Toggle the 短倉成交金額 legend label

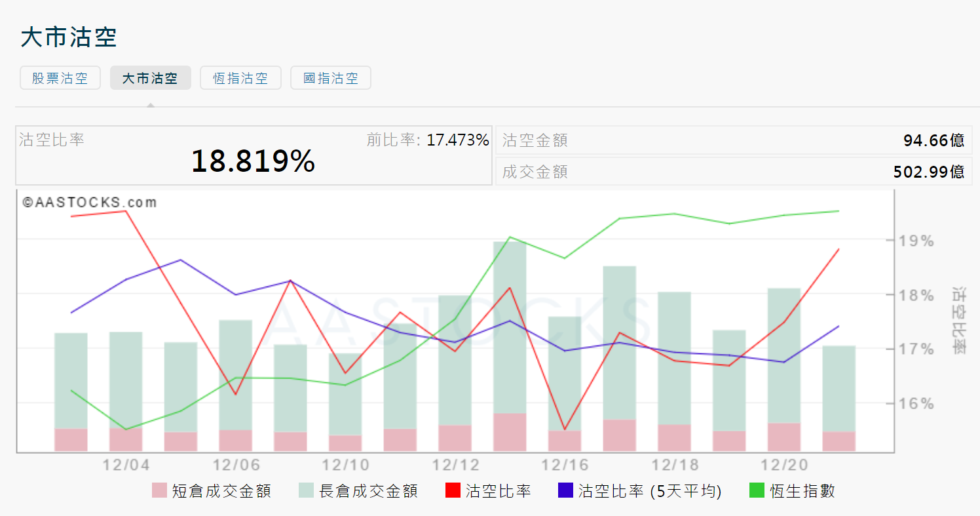point(221,490)
